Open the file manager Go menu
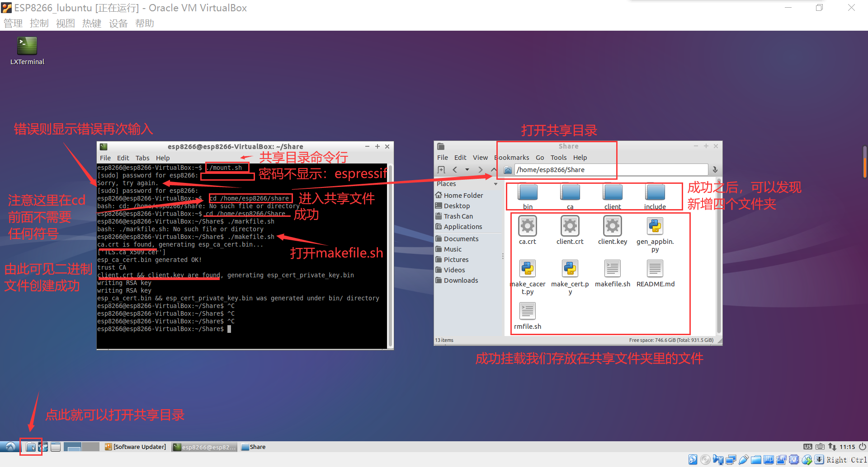The width and height of the screenshot is (868, 467). pyautogui.click(x=540, y=158)
